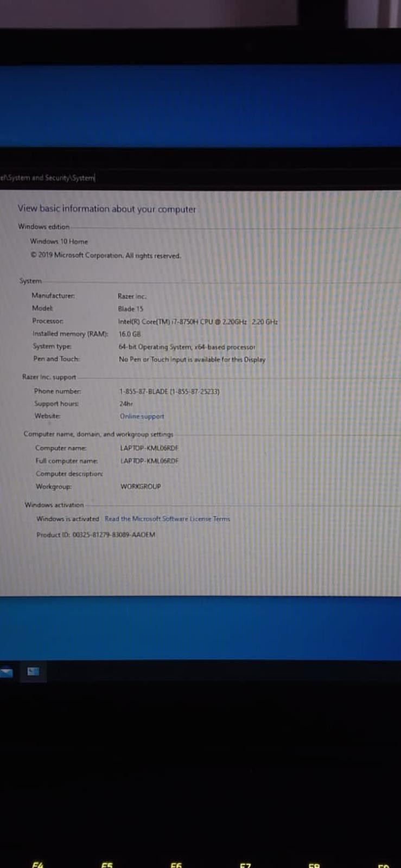Select the Computer name value LAPTOP-KML06RDF

click(149, 448)
